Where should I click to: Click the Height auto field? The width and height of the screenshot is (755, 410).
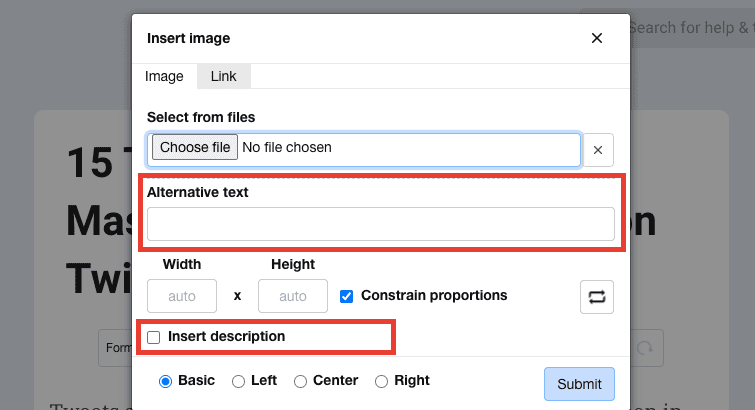click(292, 297)
